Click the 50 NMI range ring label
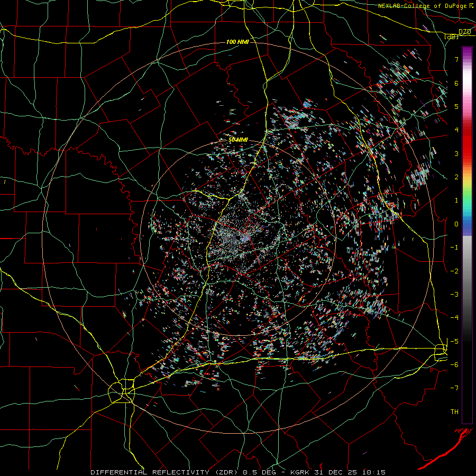 [238, 140]
